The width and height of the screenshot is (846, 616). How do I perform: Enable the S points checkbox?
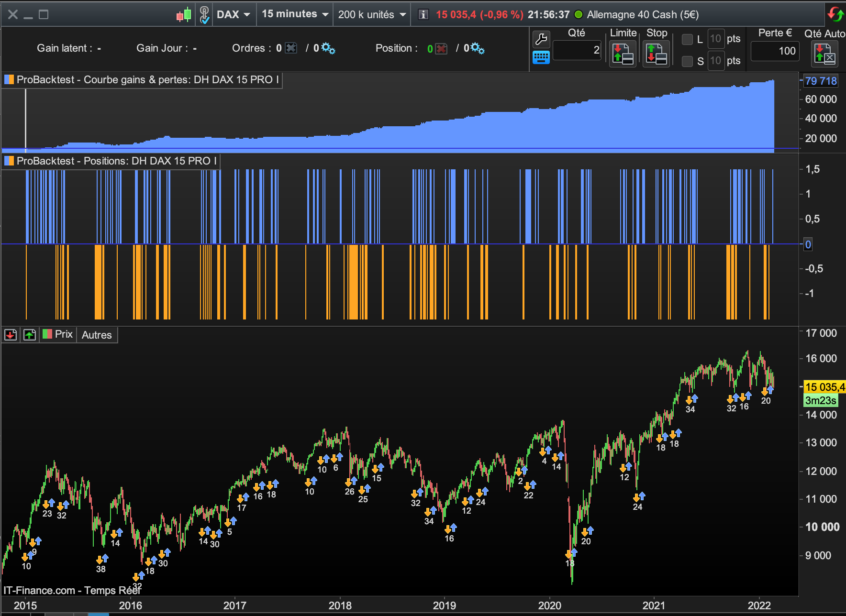[x=687, y=61]
